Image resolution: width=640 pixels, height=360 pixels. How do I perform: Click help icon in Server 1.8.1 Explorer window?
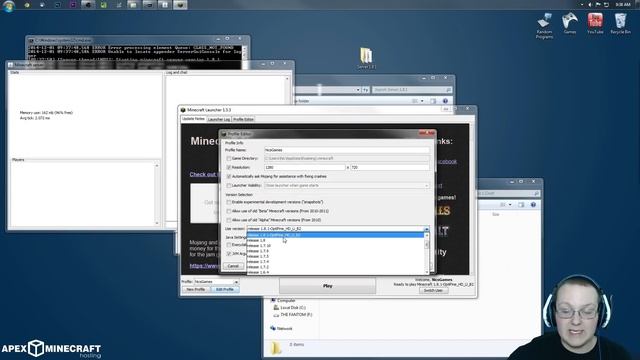[445, 101]
